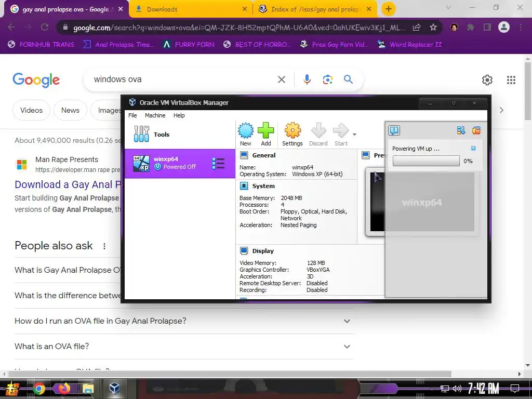This screenshot has height=399, width=532.
Task: Expand 'How do I run an OVA file' question
Action: [184, 321]
